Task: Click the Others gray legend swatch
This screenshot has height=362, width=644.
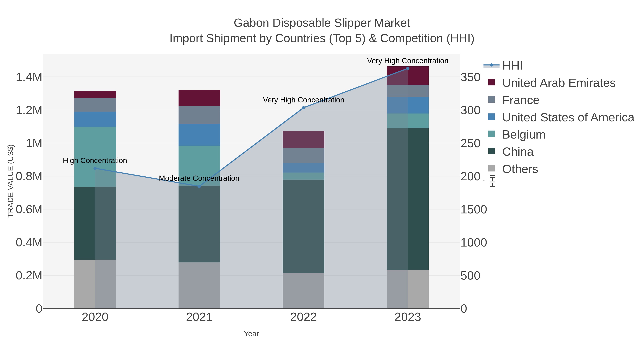Action: pos(492,168)
